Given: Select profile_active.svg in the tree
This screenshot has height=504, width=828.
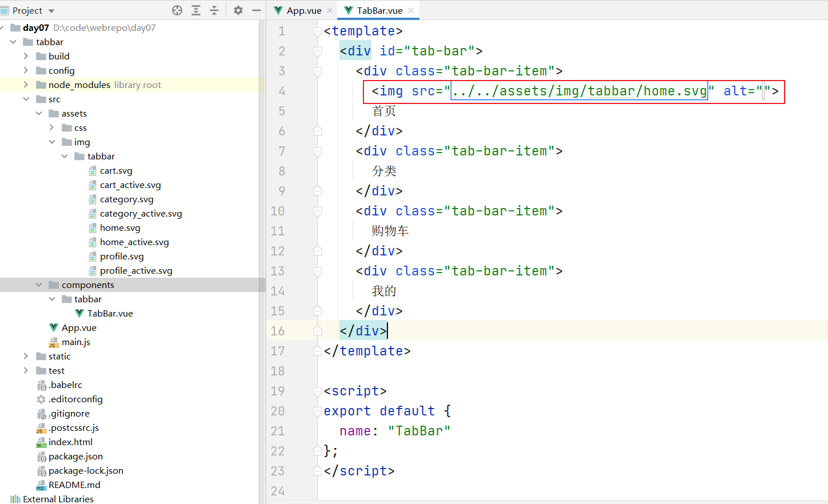Looking at the screenshot, I should point(136,270).
